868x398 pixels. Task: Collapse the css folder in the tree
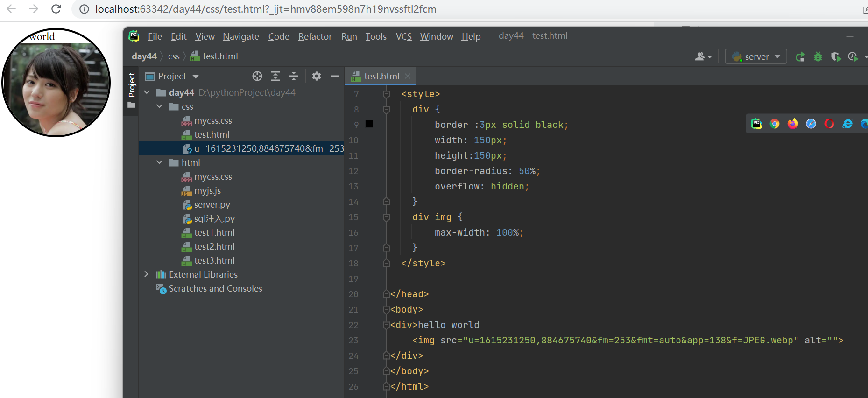160,106
